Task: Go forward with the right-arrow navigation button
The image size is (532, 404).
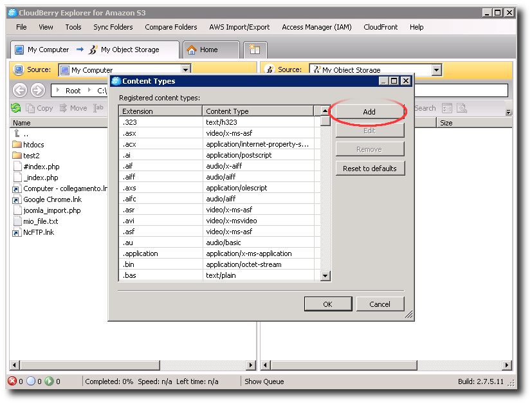Action: 38,90
